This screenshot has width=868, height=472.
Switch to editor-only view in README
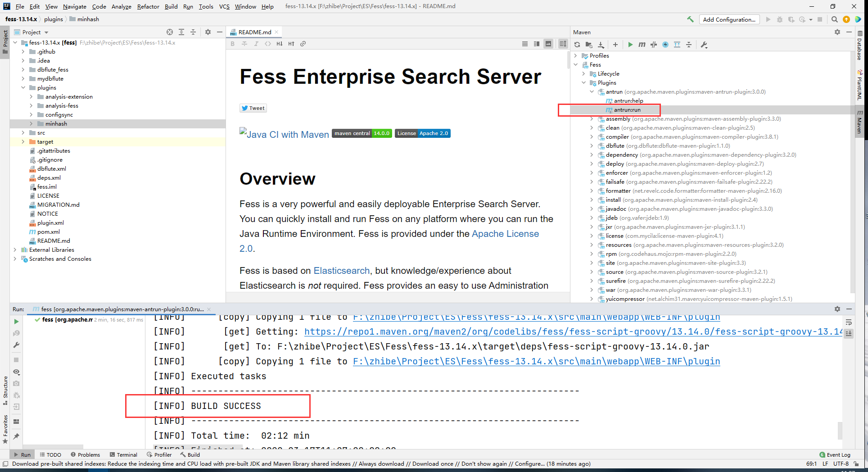(525, 44)
